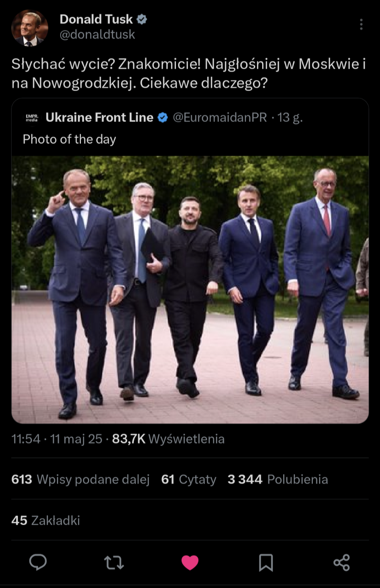Tap the verified badge beside Donald Tusk
The height and width of the screenshot is (588, 380).
142,19
